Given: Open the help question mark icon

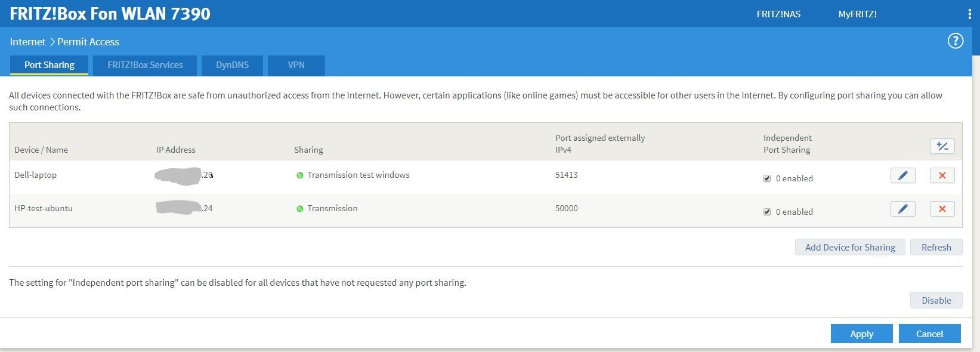Looking at the screenshot, I should [955, 41].
